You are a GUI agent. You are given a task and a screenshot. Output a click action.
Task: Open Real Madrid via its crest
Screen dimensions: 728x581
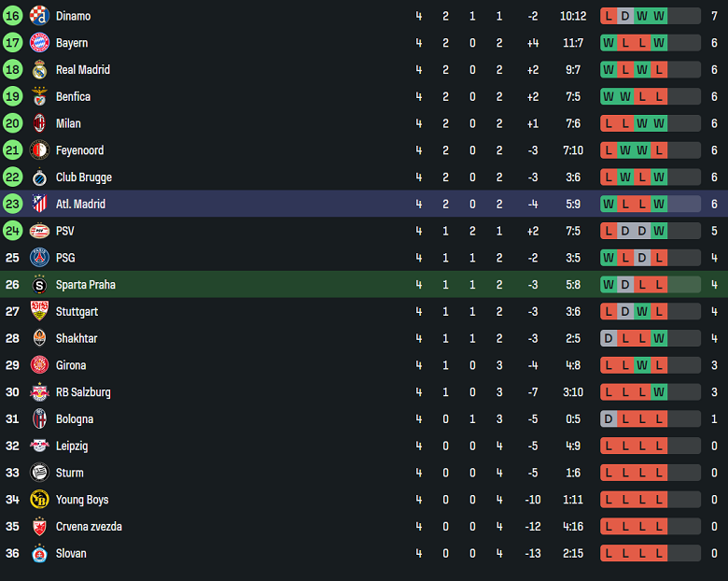tap(39, 70)
